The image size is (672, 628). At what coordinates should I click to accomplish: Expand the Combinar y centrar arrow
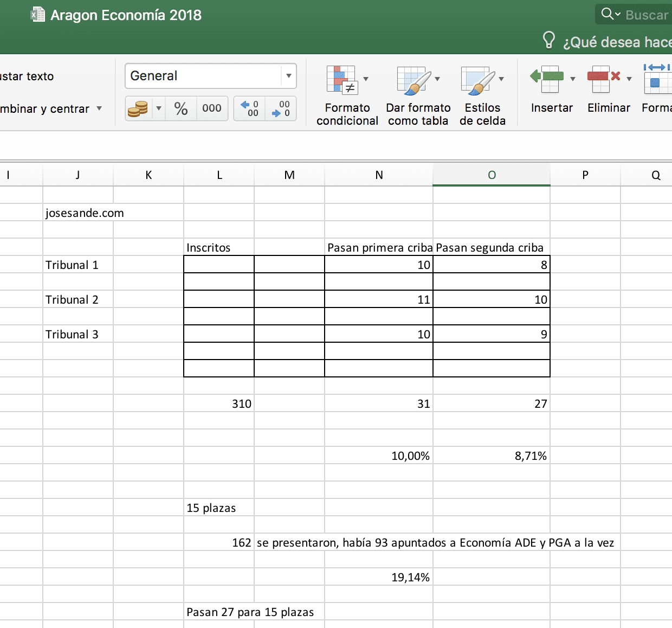coord(99,108)
